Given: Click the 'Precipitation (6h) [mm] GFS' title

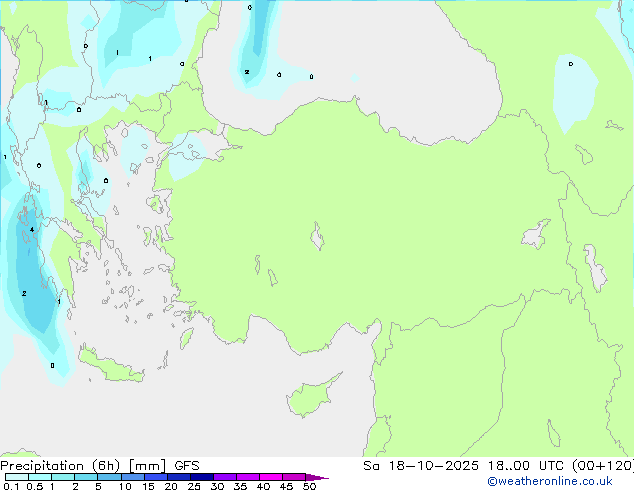Looking at the screenshot, I should click(100, 466).
